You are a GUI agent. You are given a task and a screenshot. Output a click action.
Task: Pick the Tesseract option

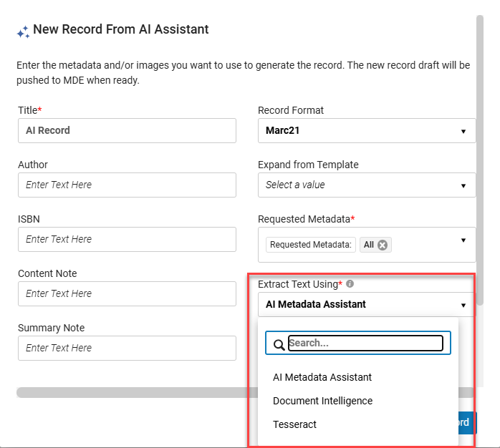click(x=294, y=424)
